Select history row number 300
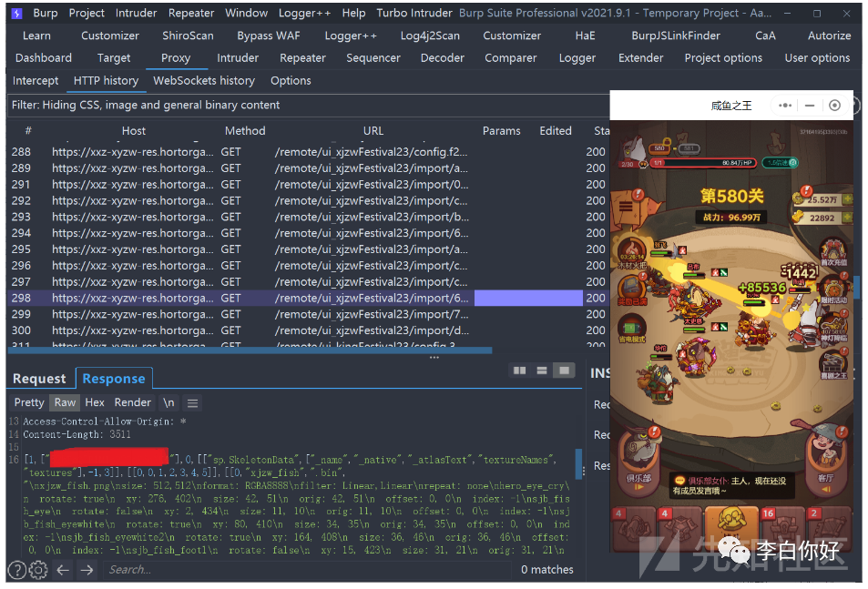868x589 pixels. 308,330
